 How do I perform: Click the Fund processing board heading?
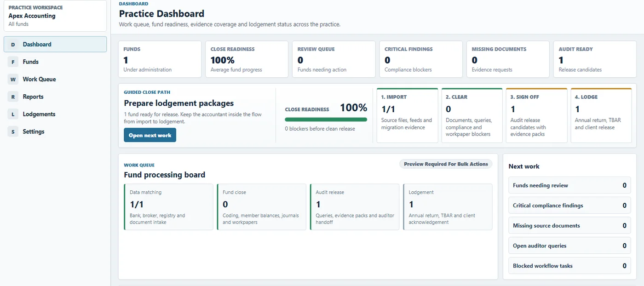click(x=164, y=175)
